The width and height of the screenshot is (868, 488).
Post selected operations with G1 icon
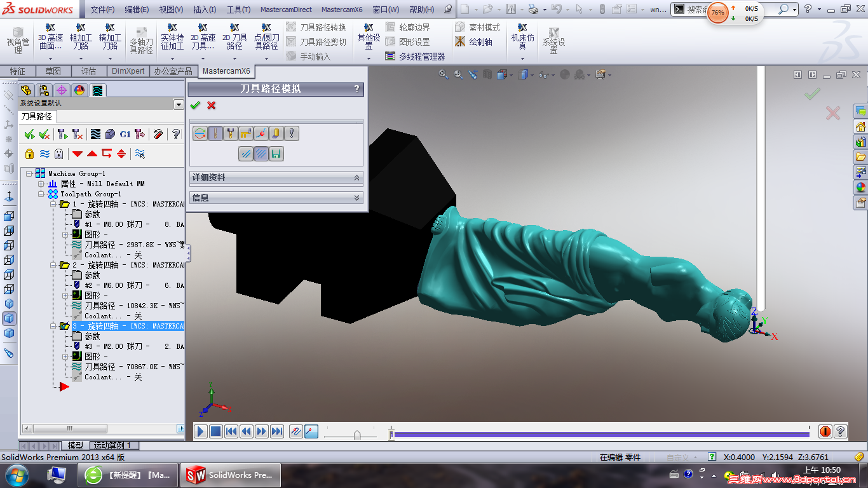click(125, 134)
